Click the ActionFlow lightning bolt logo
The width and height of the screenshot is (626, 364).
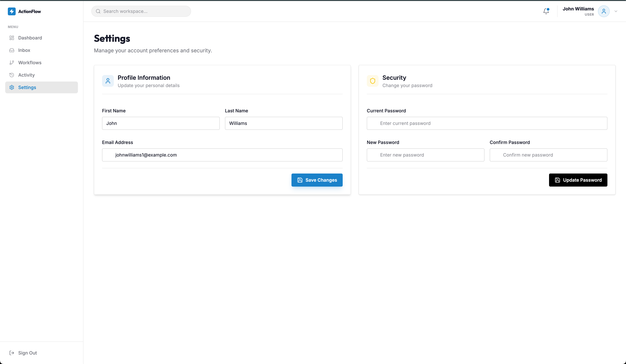(12, 11)
